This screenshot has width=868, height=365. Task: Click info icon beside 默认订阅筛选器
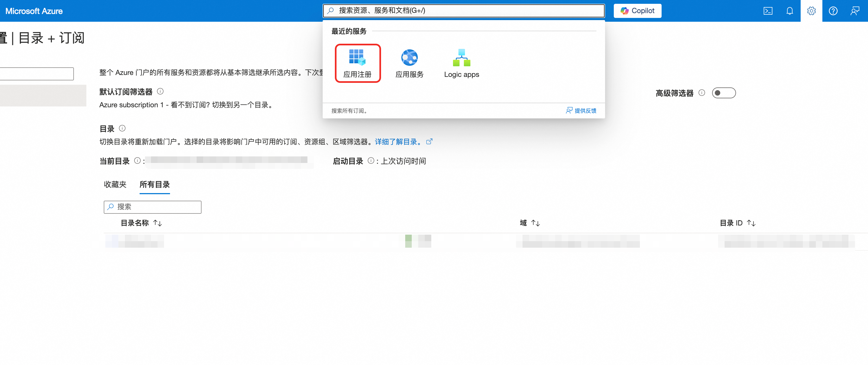pyautogui.click(x=161, y=91)
